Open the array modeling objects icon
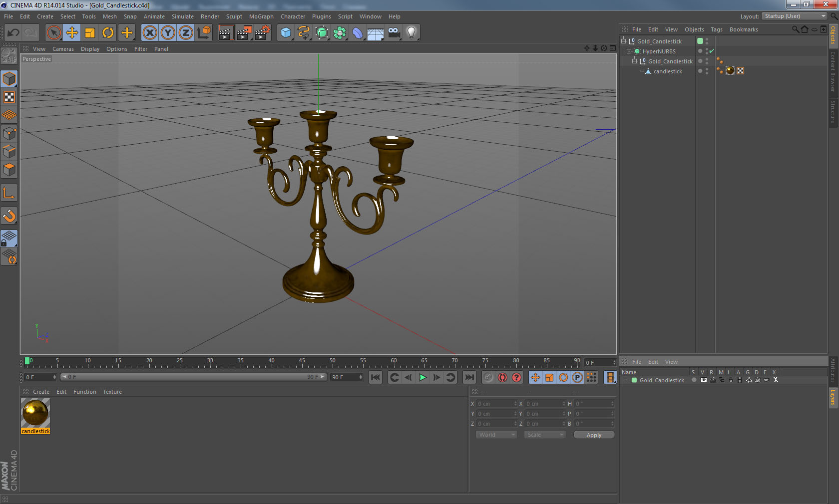 point(340,33)
